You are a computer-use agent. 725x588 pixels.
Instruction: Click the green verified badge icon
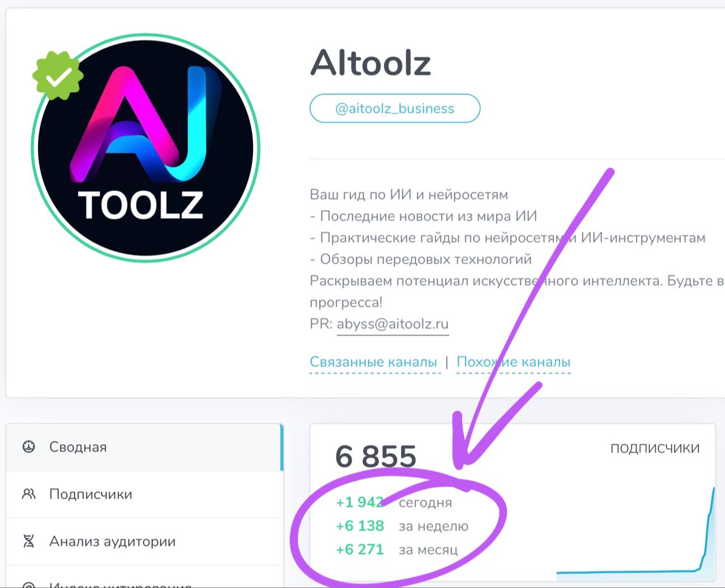[x=58, y=76]
